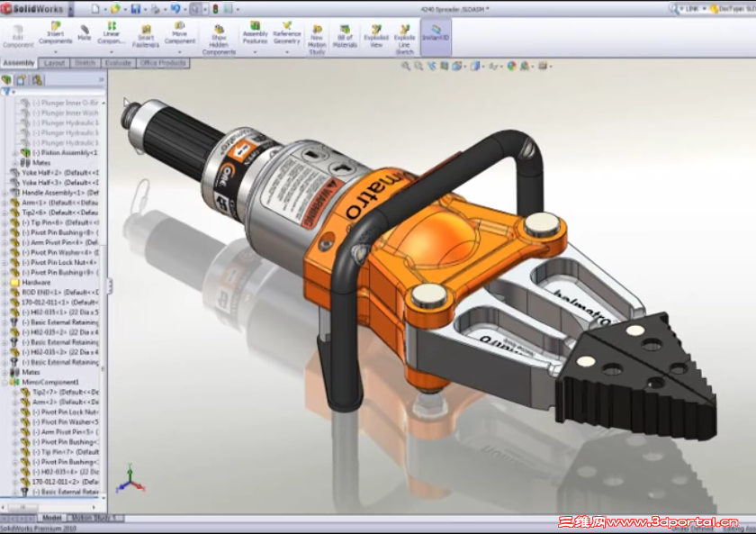
Task: Select Yoke Half<2> in tree
Action: pyautogui.click(x=55, y=172)
